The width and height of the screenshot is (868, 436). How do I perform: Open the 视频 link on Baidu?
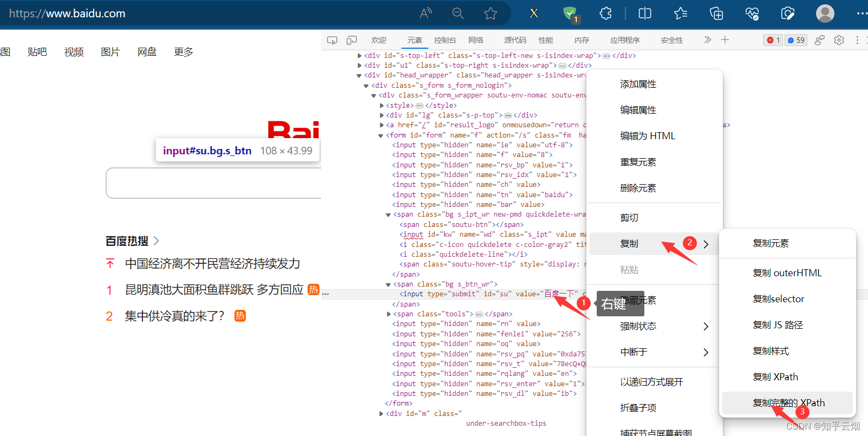click(74, 52)
